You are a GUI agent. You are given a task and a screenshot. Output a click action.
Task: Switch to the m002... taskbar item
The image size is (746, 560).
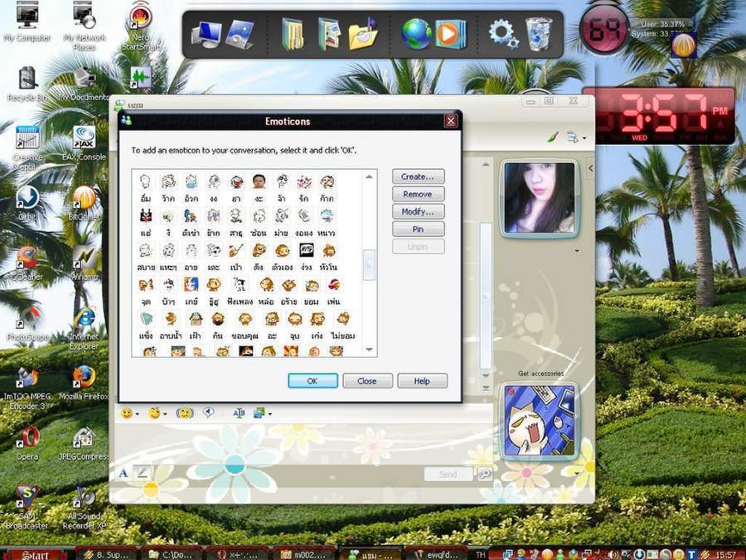(x=304, y=554)
